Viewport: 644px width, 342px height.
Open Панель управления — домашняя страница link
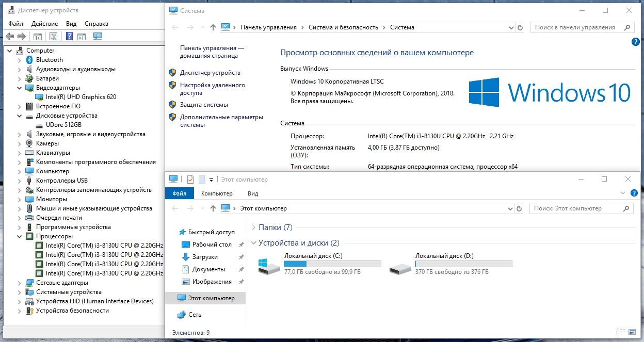click(x=212, y=52)
